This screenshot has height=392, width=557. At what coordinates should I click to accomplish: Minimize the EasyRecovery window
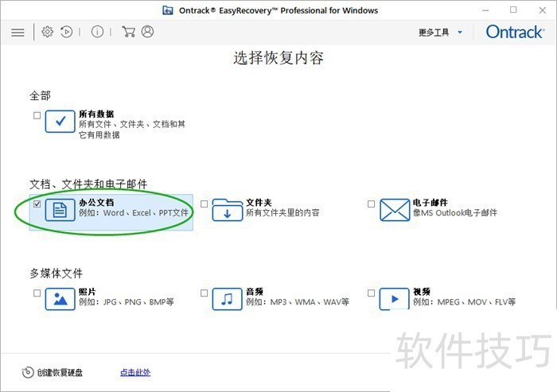coord(485,10)
